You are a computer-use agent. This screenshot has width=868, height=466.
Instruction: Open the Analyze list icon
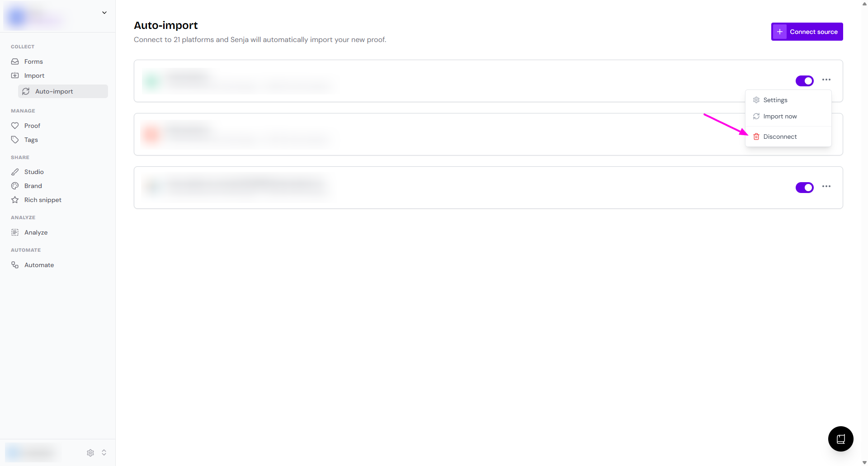(x=15, y=232)
